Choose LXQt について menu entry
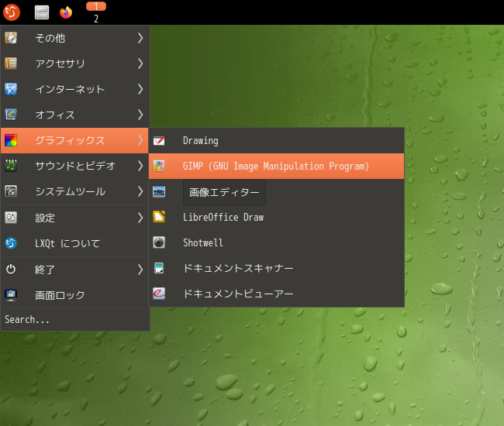 74,243
